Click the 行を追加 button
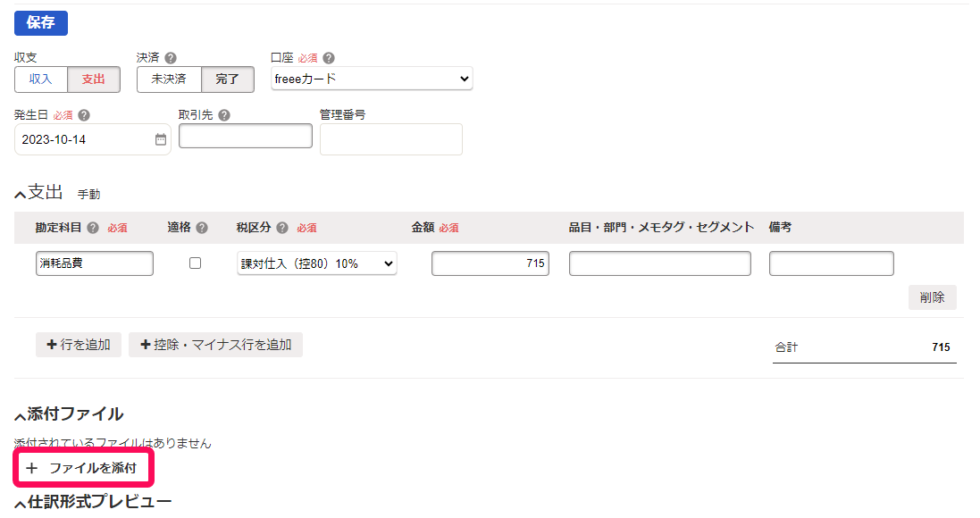Screen dimensions: 980x518 pyautogui.click(x=79, y=345)
